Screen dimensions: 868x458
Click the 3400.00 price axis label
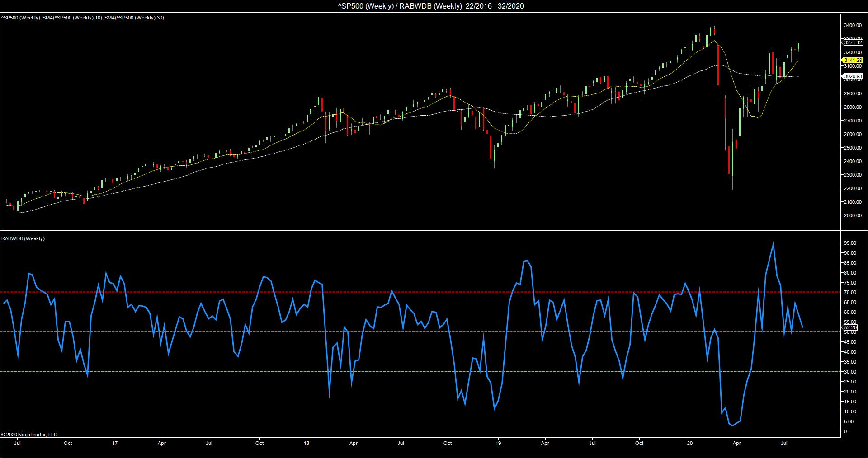(852, 26)
